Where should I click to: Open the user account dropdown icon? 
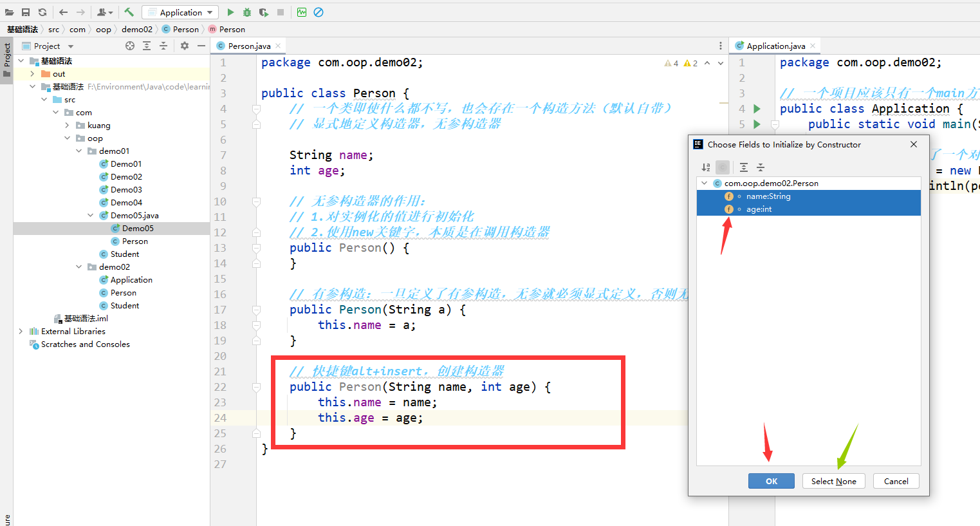(105, 12)
